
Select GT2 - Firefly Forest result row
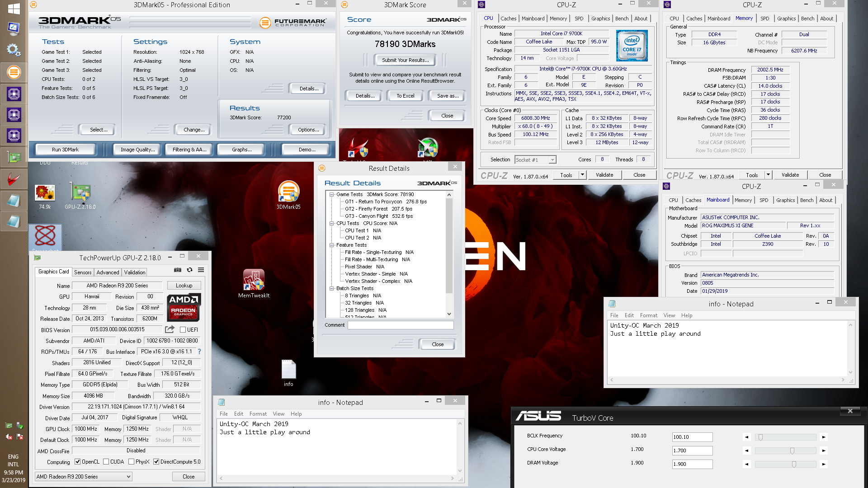378,209
